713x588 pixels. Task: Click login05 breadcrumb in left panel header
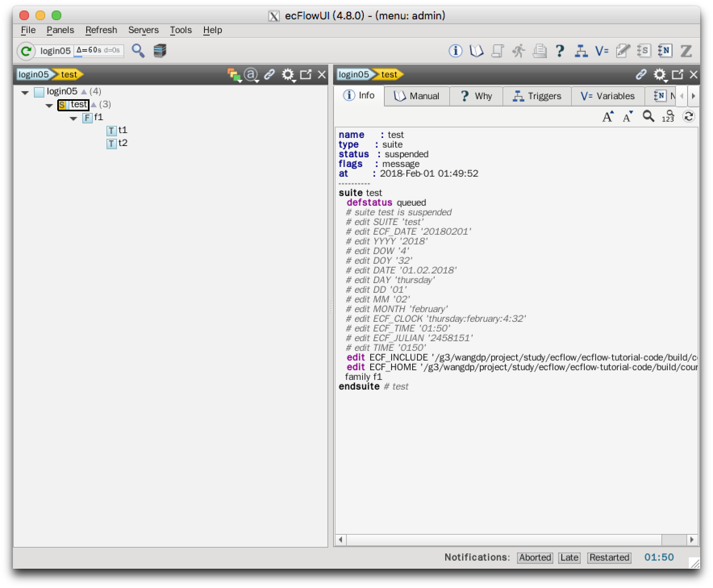[34, 75]
